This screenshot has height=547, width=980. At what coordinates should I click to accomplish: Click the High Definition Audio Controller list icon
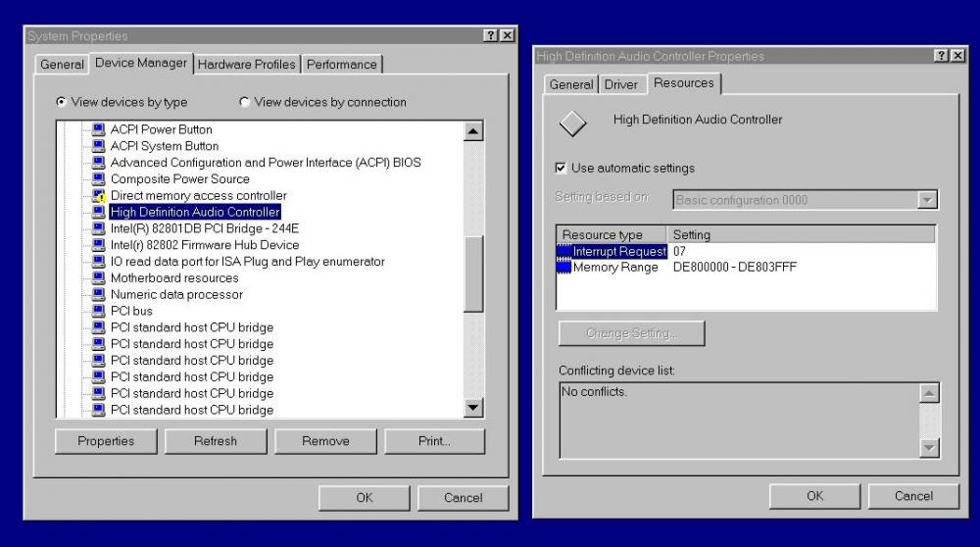pos(98,212)
